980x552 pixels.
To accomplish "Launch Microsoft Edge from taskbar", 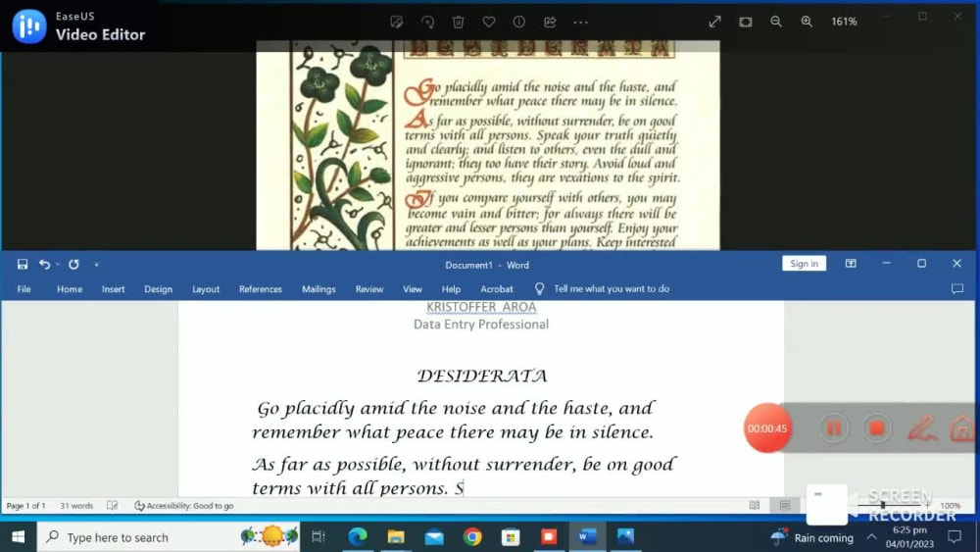I will point(358,537).
